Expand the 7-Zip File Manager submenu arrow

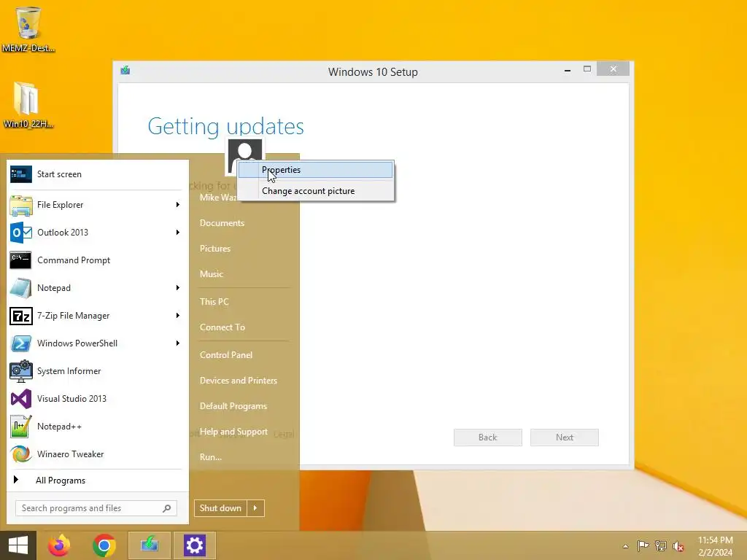(x=178, y=315)
